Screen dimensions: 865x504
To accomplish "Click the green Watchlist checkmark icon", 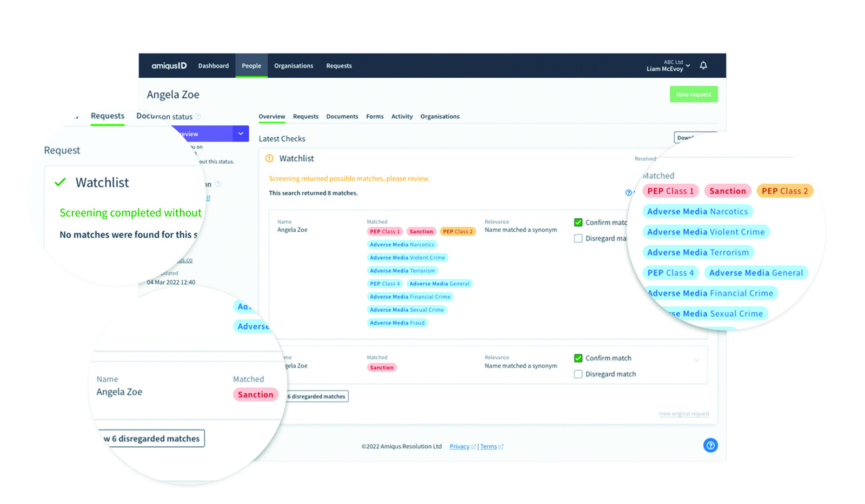I will click(61, 182).
